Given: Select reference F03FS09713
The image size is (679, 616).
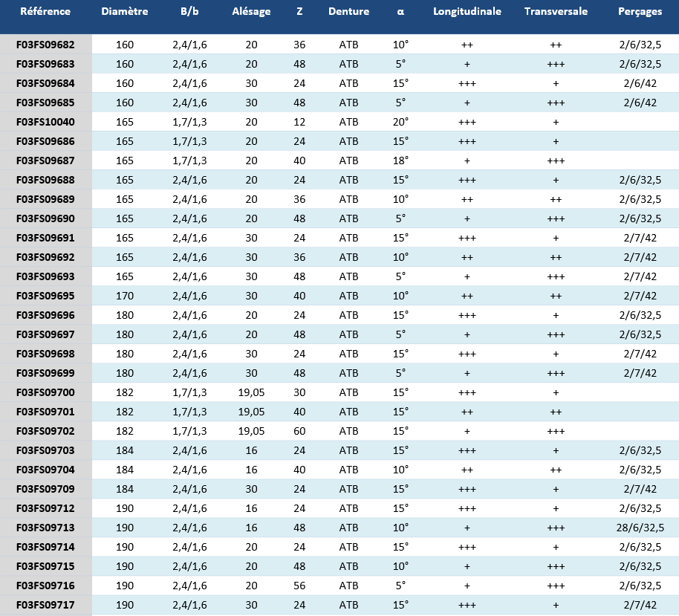Looking at the screenshot, I should coord(45,528).
